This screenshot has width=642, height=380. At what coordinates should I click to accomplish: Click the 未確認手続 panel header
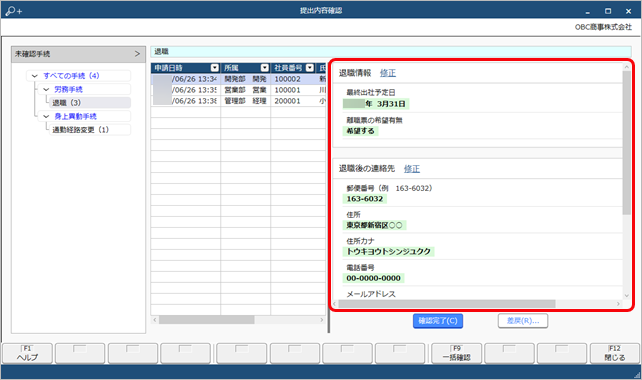tap(78, 54)
